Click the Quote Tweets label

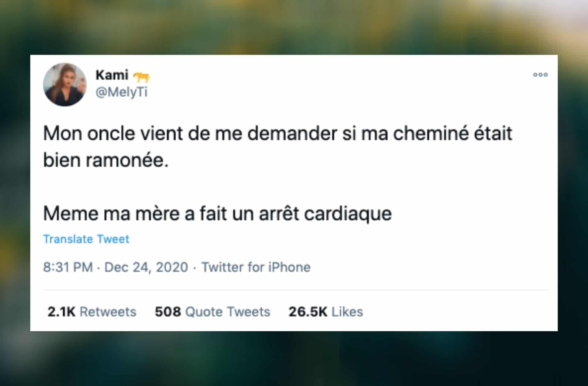228,312
